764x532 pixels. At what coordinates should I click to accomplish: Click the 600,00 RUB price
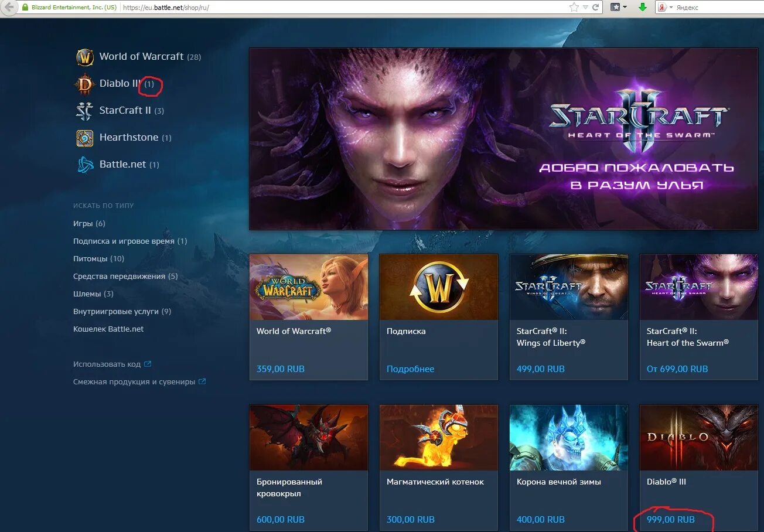tap(281, 520)
